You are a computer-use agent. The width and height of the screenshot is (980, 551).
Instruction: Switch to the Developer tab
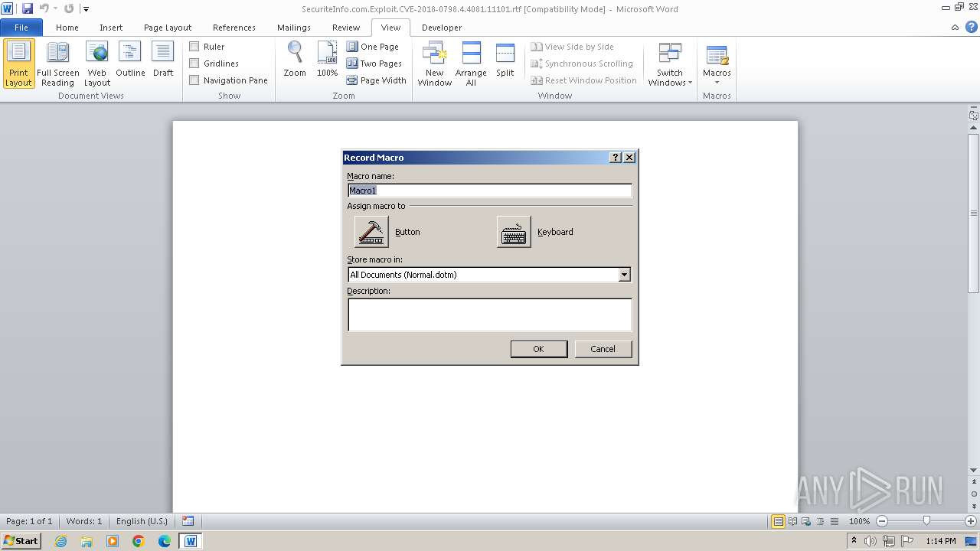(x=442, y=28)
